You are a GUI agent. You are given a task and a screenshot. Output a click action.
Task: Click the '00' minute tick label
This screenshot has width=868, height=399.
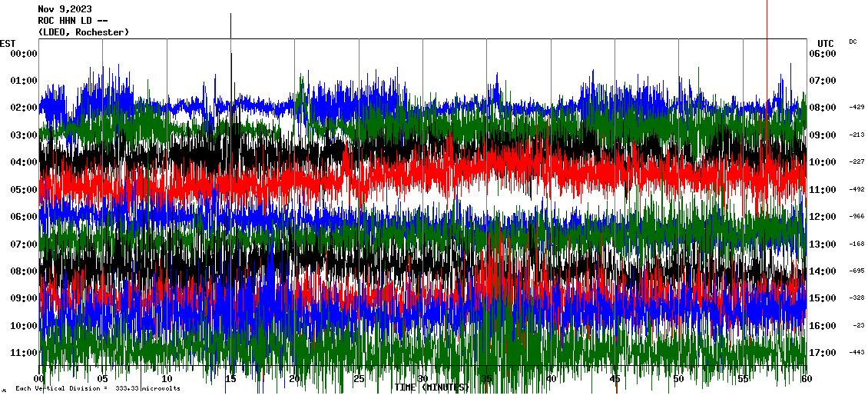pos(38,379)
